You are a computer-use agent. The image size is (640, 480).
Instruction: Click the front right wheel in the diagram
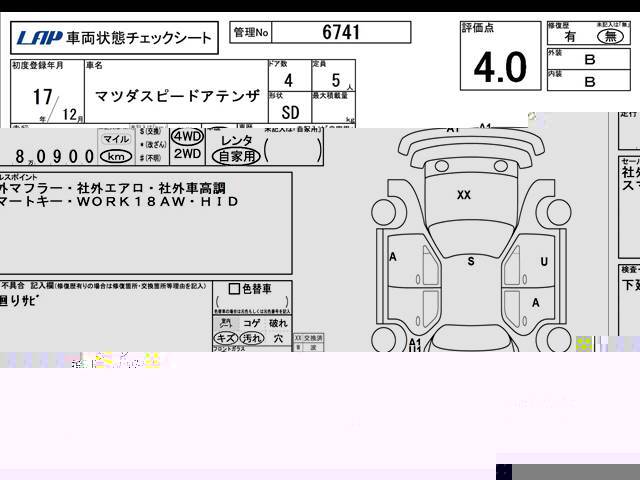pyautogui.click(x=556, y=211)
